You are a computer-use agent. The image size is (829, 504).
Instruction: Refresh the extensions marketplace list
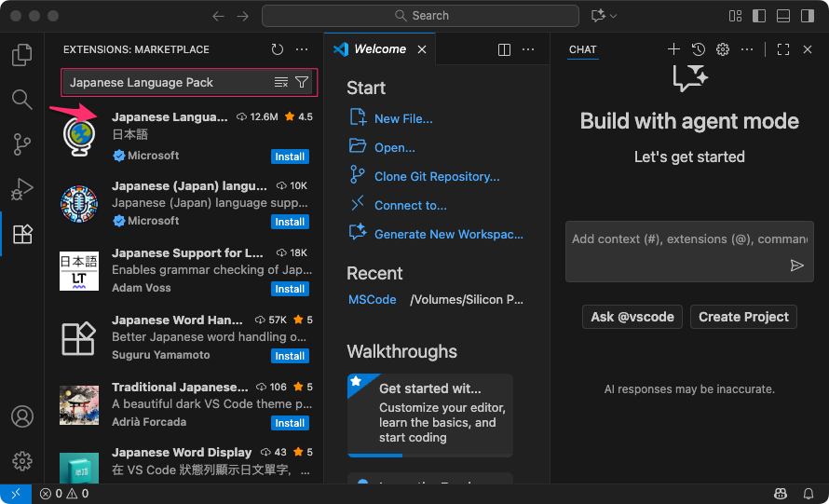click(x=277, y=49)
